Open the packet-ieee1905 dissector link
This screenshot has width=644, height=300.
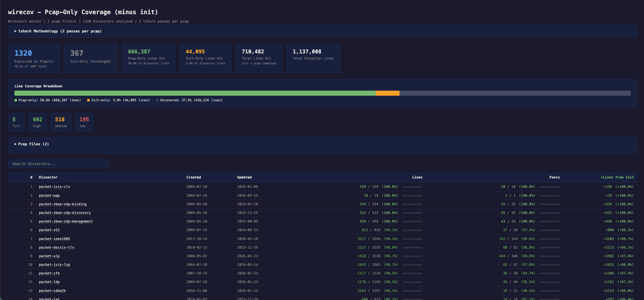coord(55,239)
